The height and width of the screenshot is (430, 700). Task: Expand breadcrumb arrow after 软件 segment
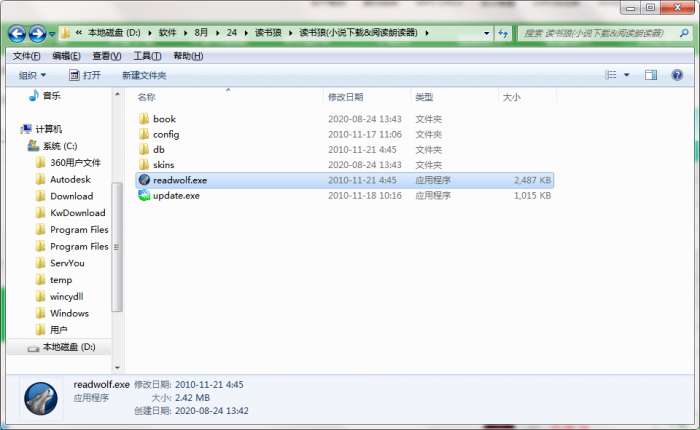click(185, 33)
